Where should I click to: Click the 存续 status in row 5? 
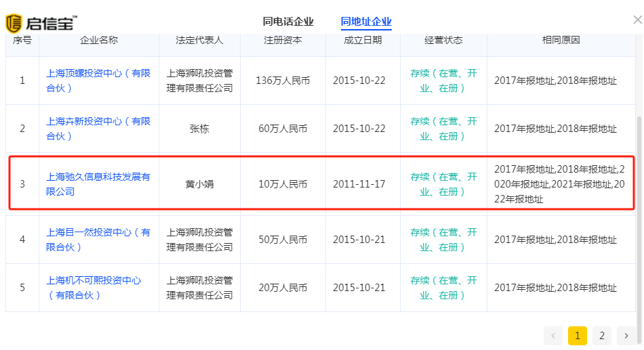(x=443, y=288)
